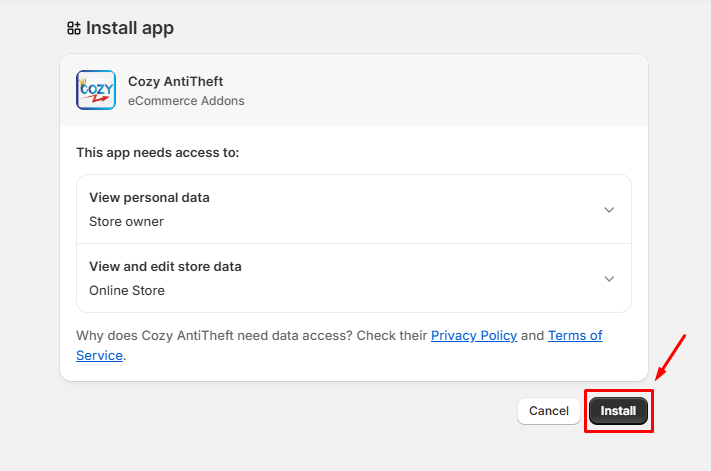Click the eCommerce Addons developer name
Screen dimensions: 711x471
(x=186, y=101)
